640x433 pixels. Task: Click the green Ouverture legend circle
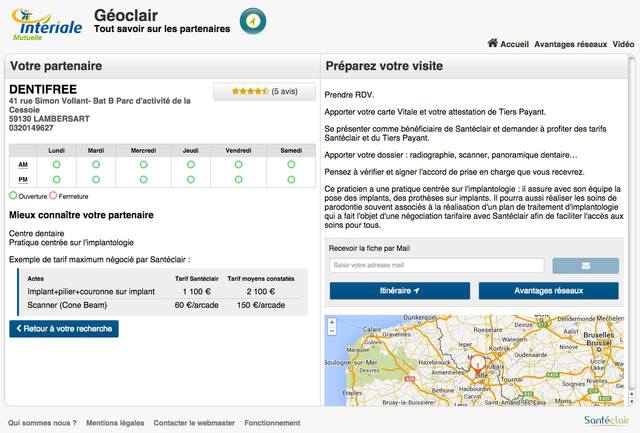pyautogui.click(x=13, y=195)
